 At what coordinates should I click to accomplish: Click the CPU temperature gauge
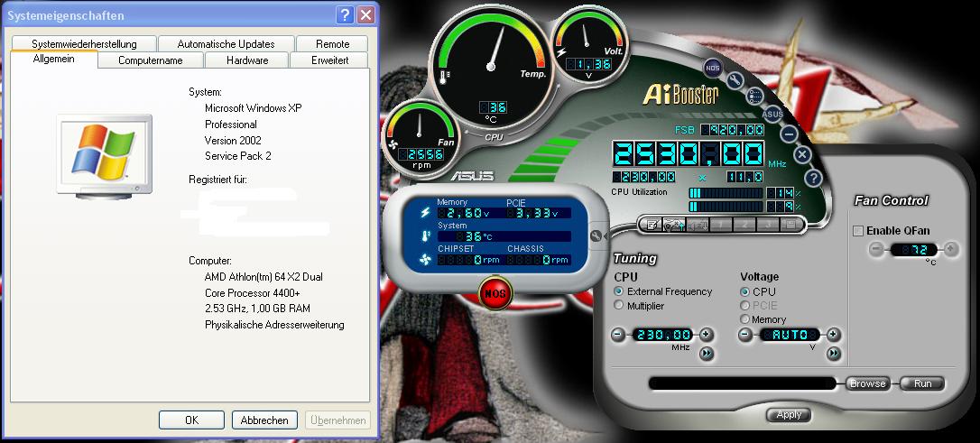pos(491,66)
